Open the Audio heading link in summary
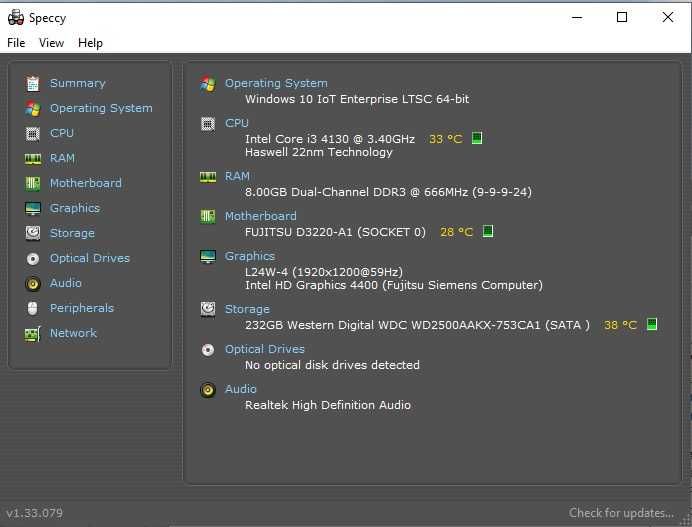Image resolution: width=692 pixels, height=527 pixels. [x=241, y=389]
